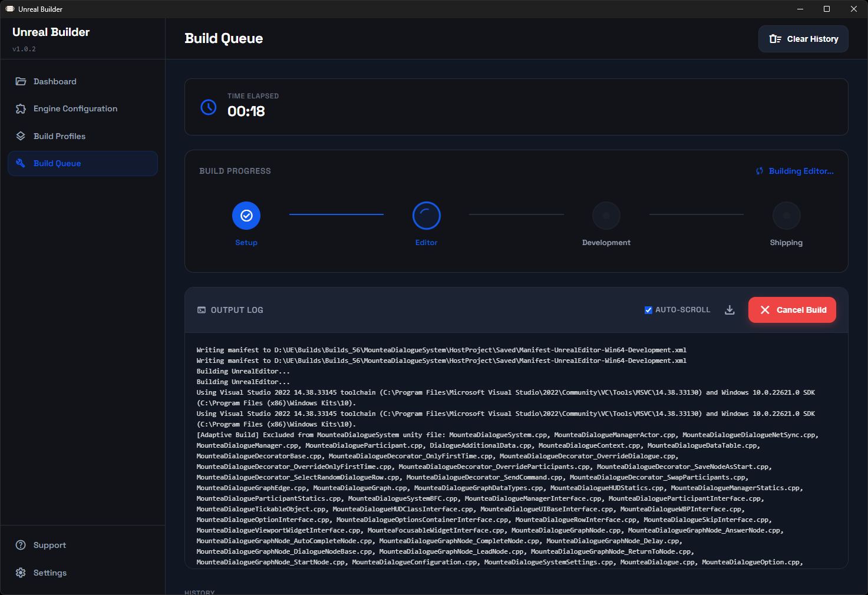Screen dimensions: 868x595
Task: Select the Build Queue sidebar item
Action: (x=82, y=163)
